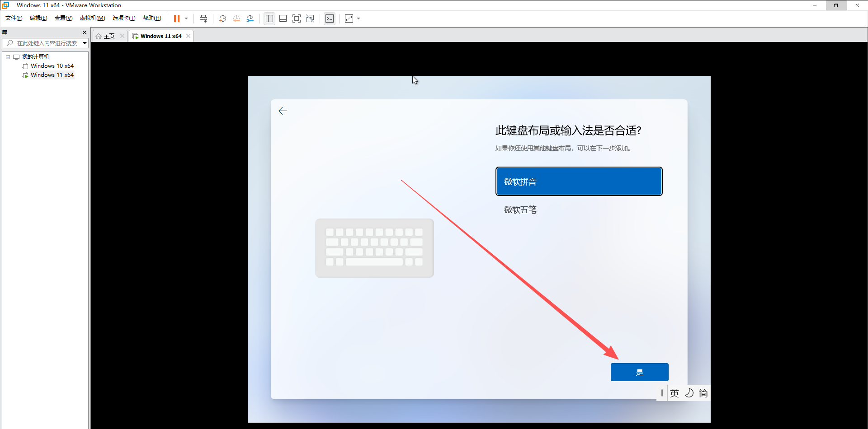Toggle the thumbnail bar view
Image resolution: width=868 pixels, height=429 pixels.
point(283,19)
